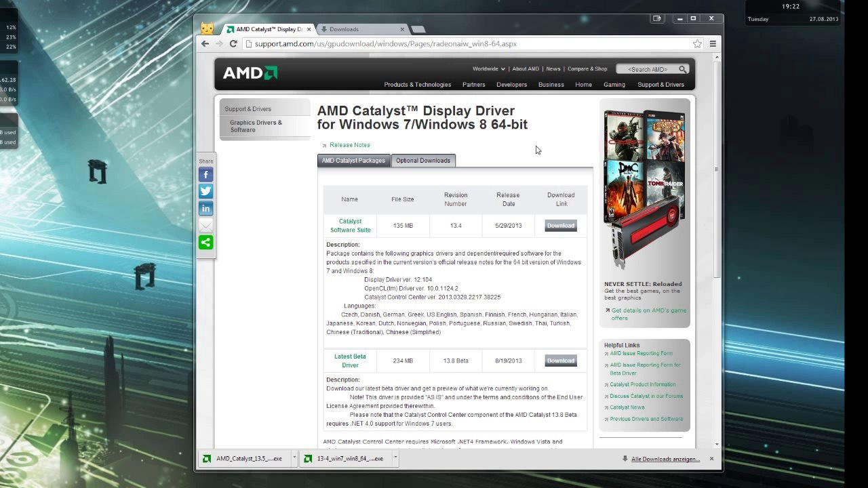Image resolution: width=868 pixels, height=488 pixels.
Task: Click Get details on AMD's game offers
Action: click(648, 314)
